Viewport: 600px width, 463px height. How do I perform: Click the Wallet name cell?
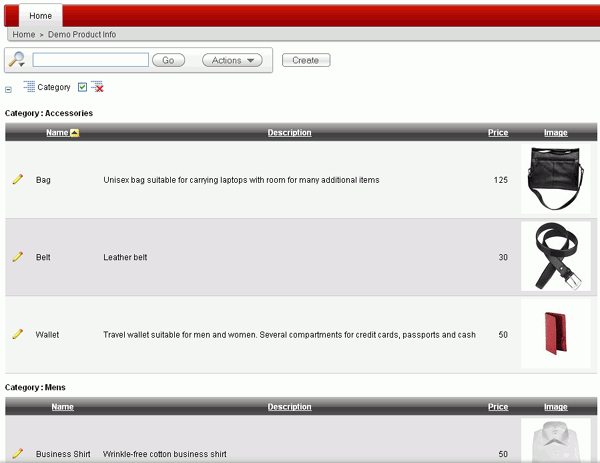pyautogui.click(x=47, y=335)
